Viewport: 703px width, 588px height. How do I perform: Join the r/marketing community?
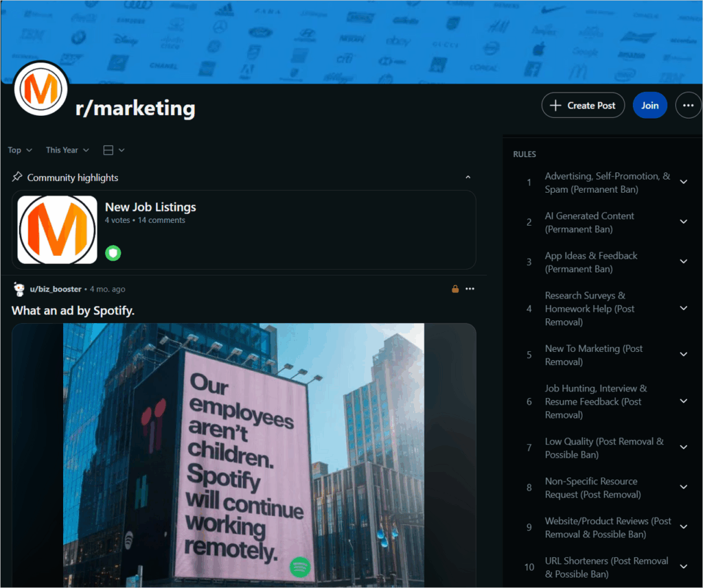(x=649, y=106)
